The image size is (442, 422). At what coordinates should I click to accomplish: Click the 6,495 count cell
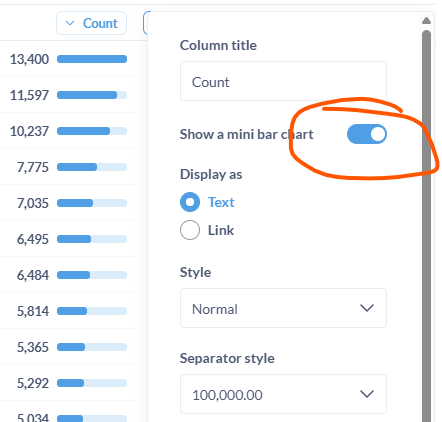click(x=33, y=239)
